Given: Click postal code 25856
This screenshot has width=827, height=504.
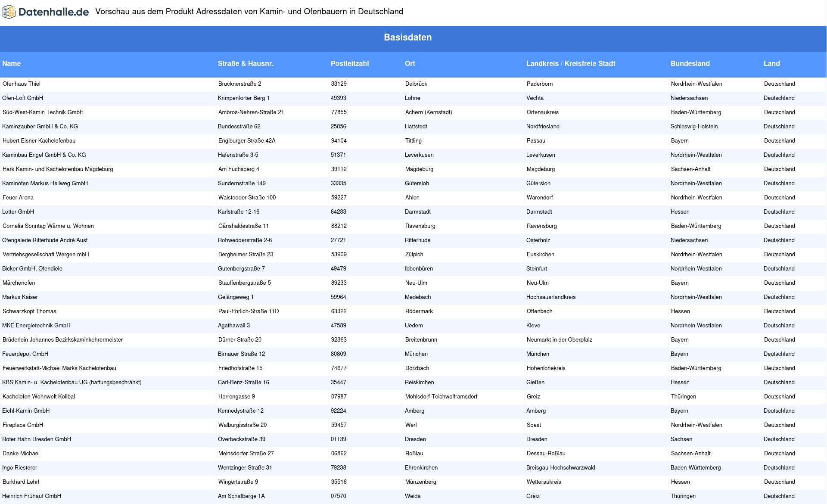Looking at the screenshot, I should (339, 127).
